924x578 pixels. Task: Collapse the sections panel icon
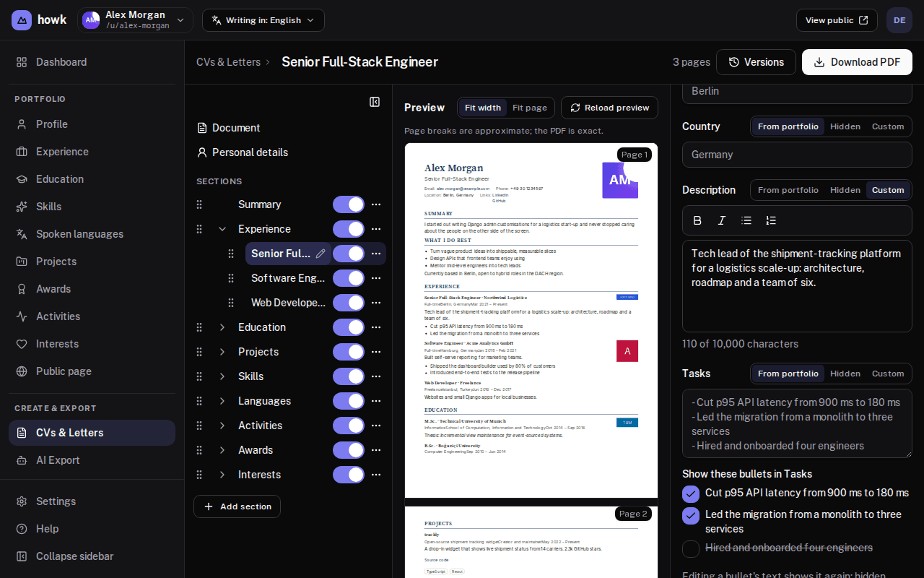pos(375,102)
